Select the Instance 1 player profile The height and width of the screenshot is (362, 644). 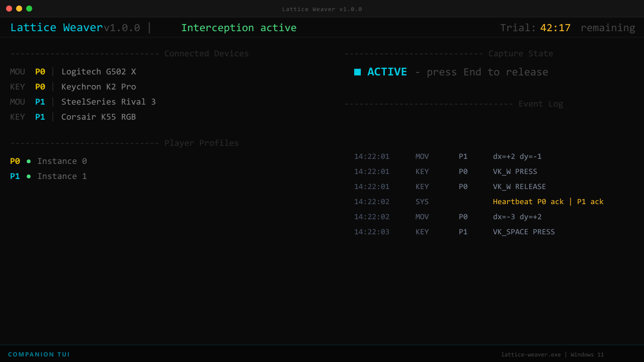pos(62,176)
